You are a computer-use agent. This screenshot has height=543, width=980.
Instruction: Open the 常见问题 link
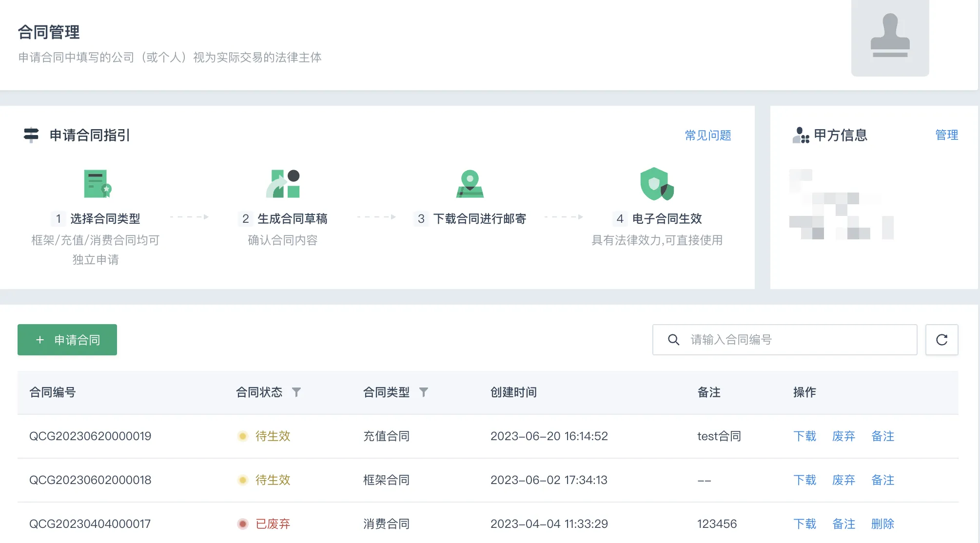(x=708, y=135)
